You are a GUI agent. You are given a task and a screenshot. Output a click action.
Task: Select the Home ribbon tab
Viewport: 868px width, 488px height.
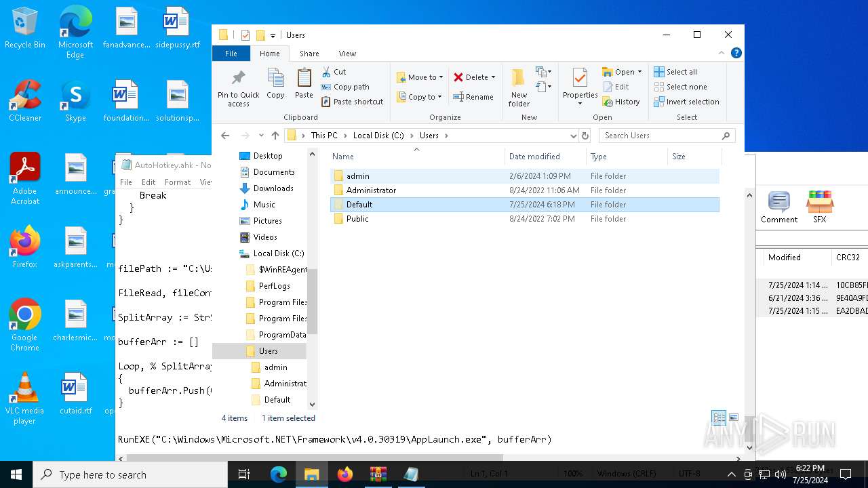pos(269,54)
